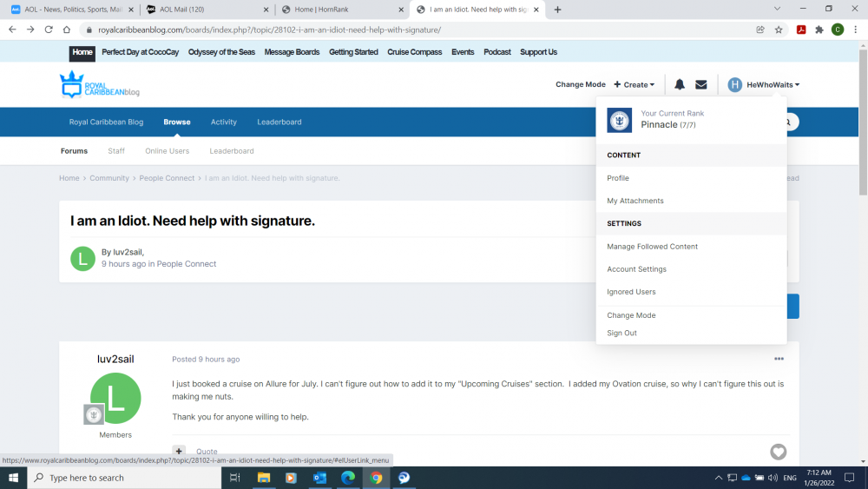Bookmark this page with star icon
The width and height of the screenshot is (868, 489).
click(x=779, y=30)
